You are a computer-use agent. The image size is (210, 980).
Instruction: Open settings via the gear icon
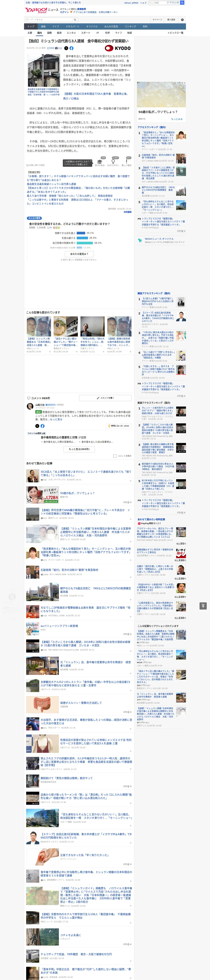coord(182,20)
